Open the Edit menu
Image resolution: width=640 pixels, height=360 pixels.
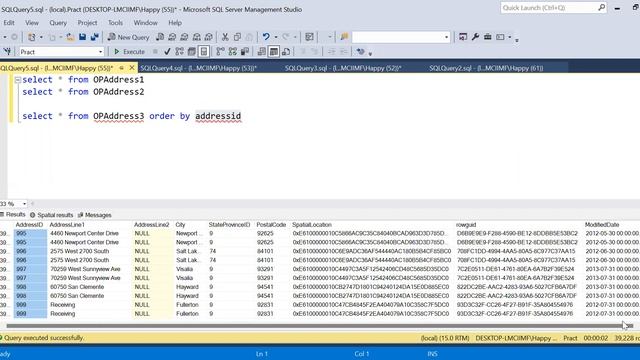(x=9, y=23)
